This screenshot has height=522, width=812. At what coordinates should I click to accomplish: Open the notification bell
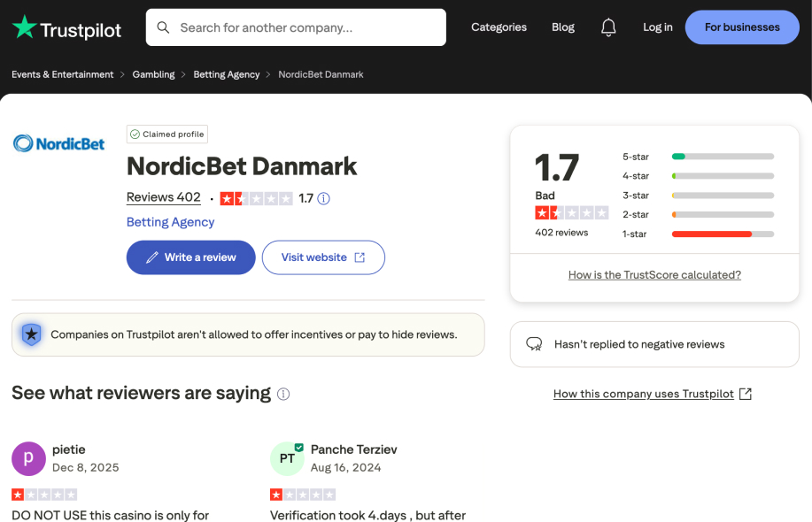608,27
